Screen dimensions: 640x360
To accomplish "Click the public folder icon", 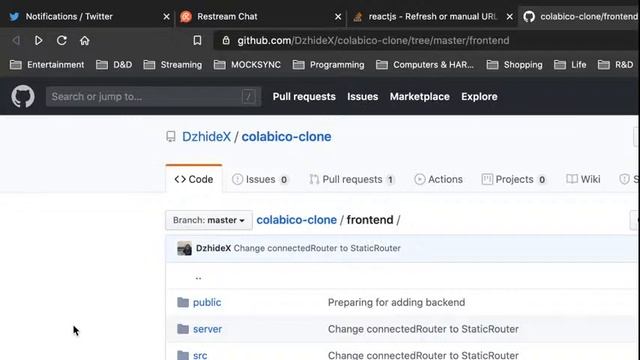I will [183, 302].
